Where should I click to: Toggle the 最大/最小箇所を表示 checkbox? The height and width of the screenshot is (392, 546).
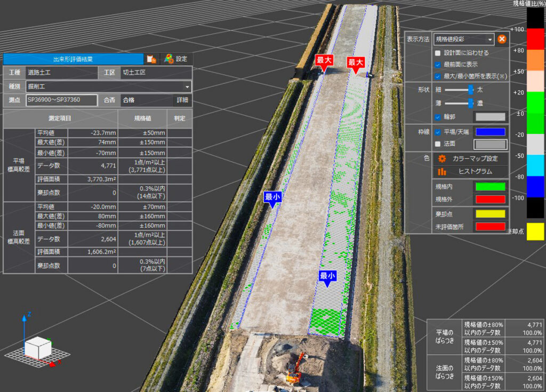[x=437, y=76]
